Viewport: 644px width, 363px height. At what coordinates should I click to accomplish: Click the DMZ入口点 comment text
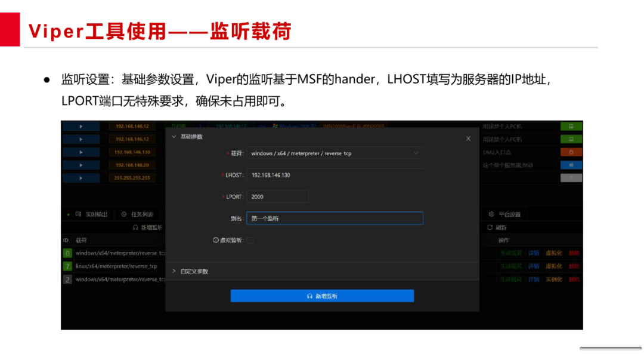click(497, 152)
